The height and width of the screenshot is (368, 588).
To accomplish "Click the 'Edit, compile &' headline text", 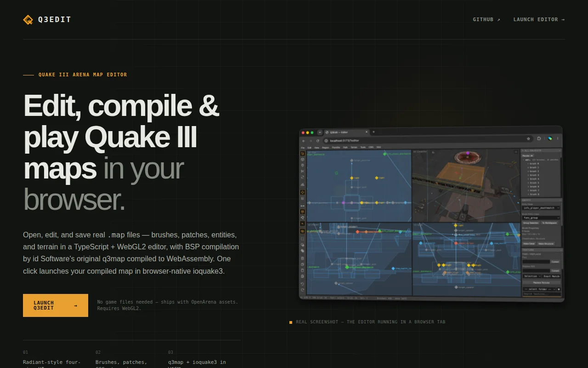I will (x=121, y=105).
